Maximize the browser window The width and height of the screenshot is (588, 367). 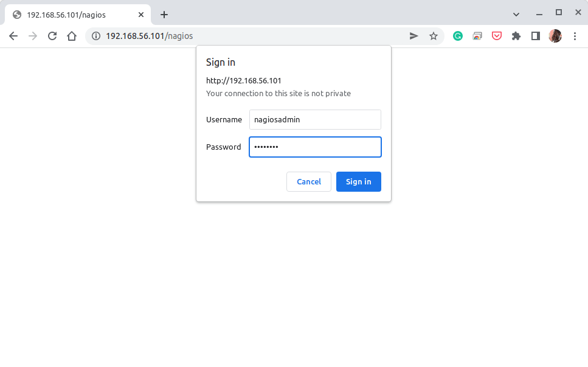559,12
